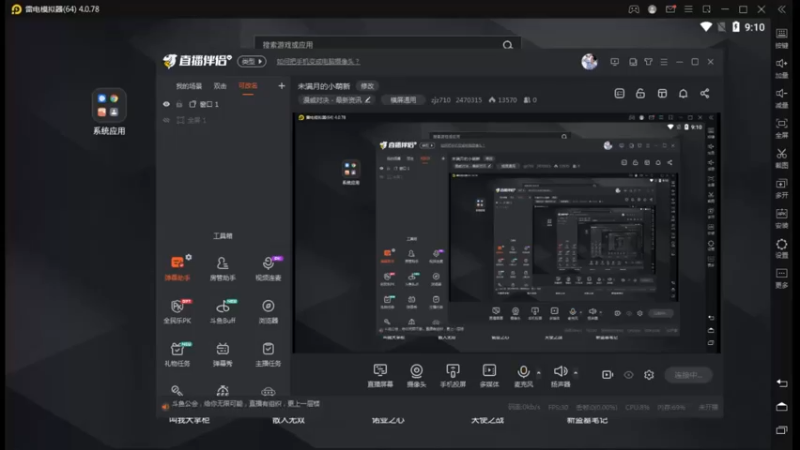Open notifications with the bell icon
Screen dimensions: 800x450
click(x=683, y=93)
